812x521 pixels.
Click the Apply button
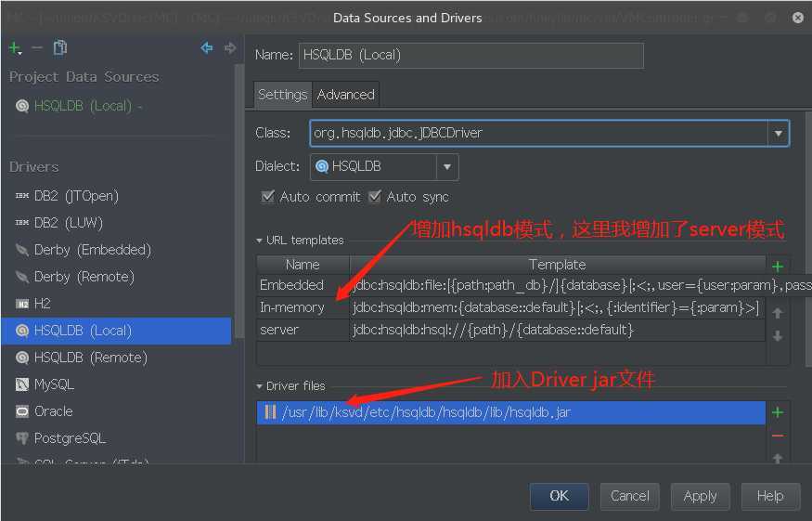pyautogui.click(x=700, y=496)
